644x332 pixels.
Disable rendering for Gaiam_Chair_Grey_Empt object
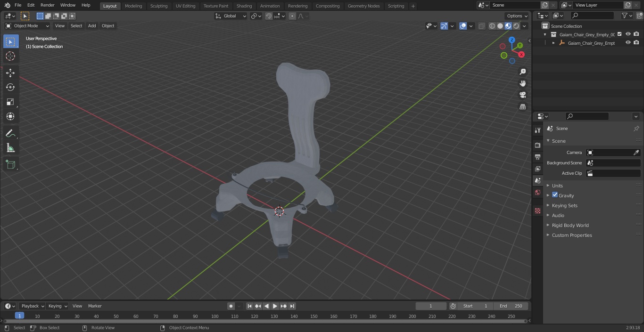636,43
